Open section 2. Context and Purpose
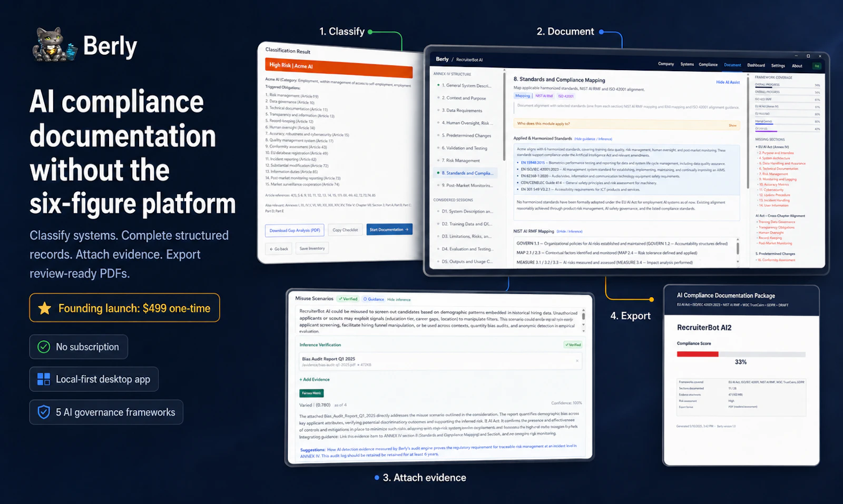The image size is (843, 504). click(x=463, y=98)
